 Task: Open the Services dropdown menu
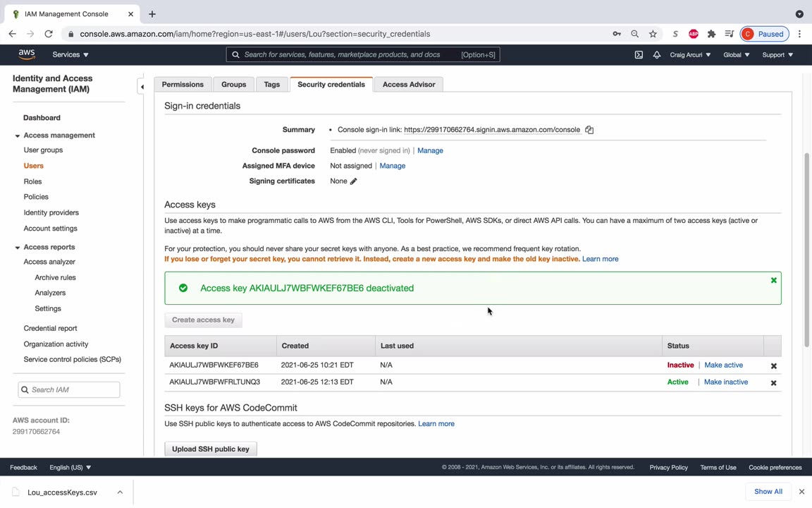70,54
